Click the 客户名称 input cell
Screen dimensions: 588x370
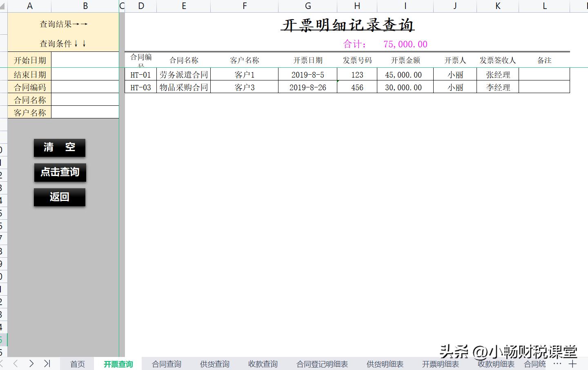pos(85,112)
